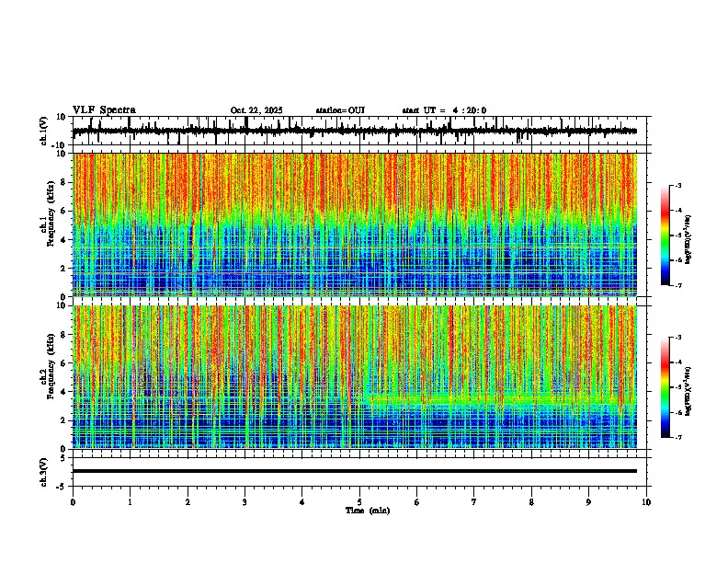Click the ch.1 voltage waveform trace panel
The width and height of the screenshot is (728, 563).
[x=359, y=131]
